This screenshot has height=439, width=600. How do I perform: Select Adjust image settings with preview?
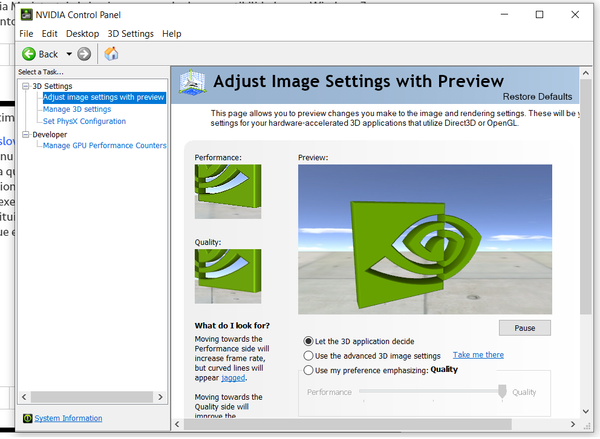tap(104, 97)
